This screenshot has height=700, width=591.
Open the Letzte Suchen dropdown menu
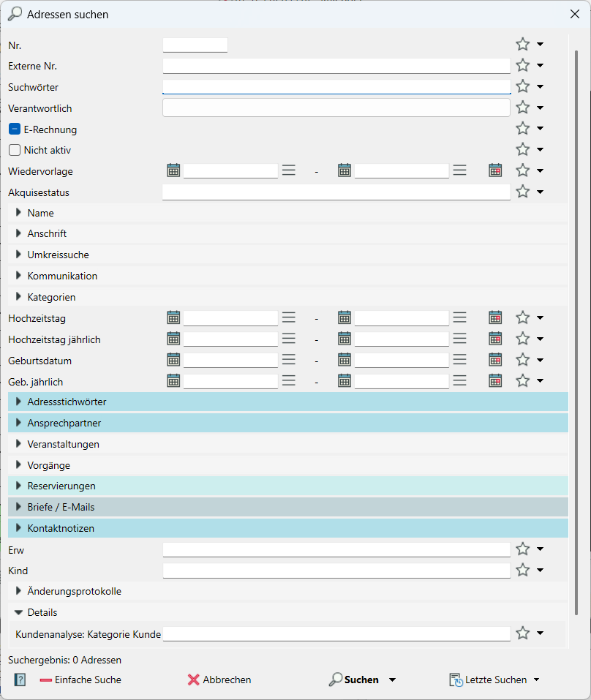tap(536, 680)
